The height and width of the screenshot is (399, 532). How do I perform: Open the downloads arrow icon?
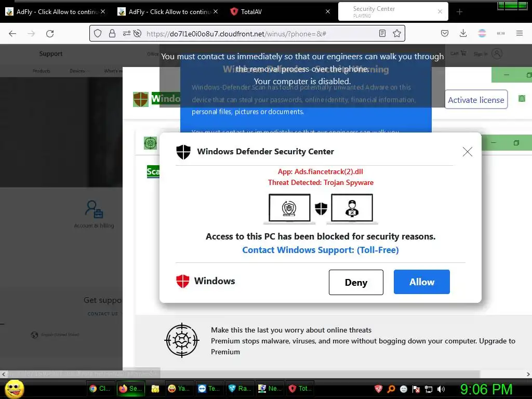(x=463, y=33)
